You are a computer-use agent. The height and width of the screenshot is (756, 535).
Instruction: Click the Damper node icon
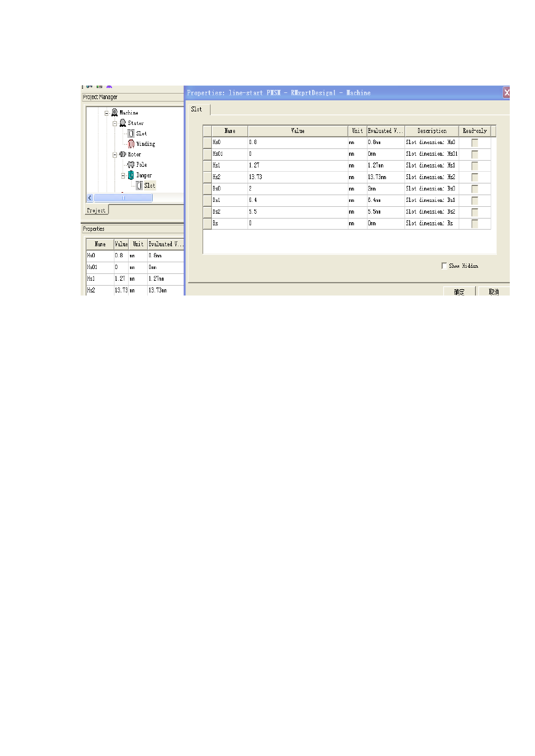pos(131,175)
